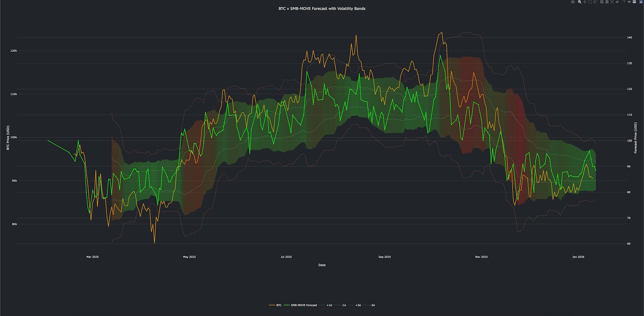Click the 'Jul 2025' x-axis tick
This screenshot has width=644, height=316.
pos(286,257)
